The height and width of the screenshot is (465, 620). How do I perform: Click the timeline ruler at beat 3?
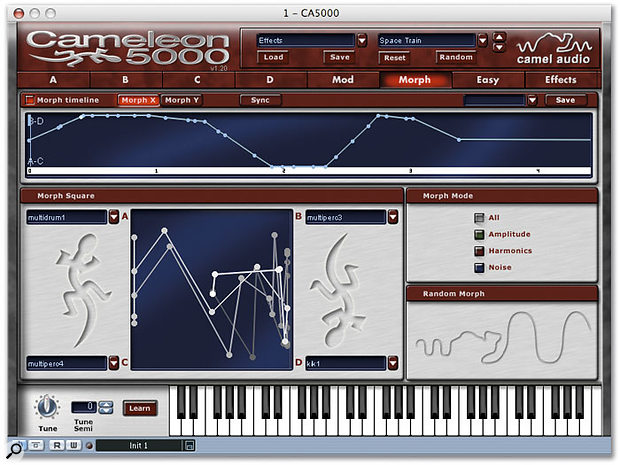410,171
